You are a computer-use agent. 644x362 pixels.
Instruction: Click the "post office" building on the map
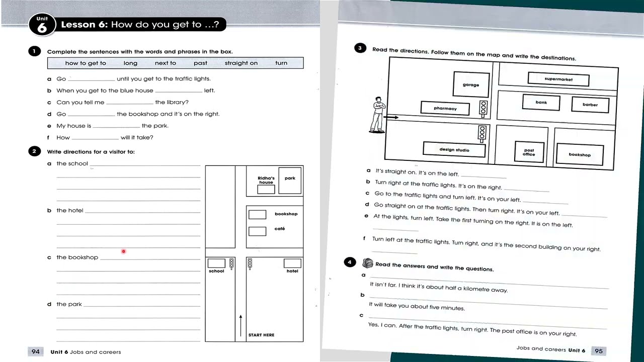coord(529,152)
